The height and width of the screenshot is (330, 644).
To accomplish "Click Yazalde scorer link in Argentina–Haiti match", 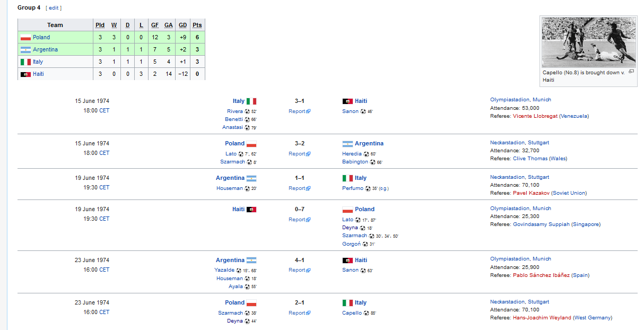I will tap(224, 270).
